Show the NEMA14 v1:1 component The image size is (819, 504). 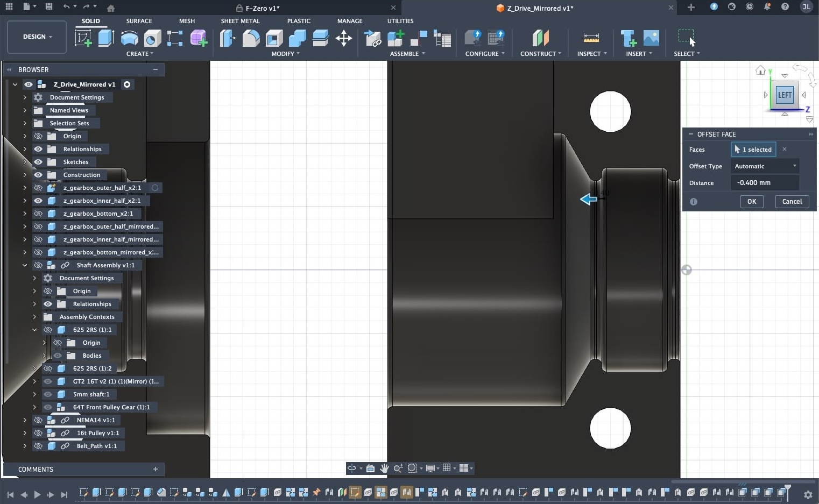tap(38, 420)
